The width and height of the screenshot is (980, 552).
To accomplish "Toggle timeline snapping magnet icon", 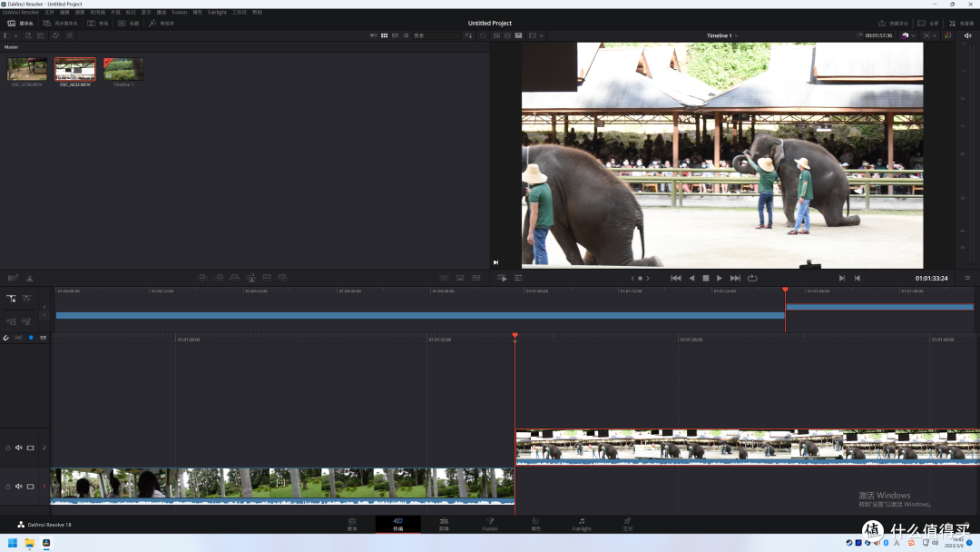I will 6,338.
